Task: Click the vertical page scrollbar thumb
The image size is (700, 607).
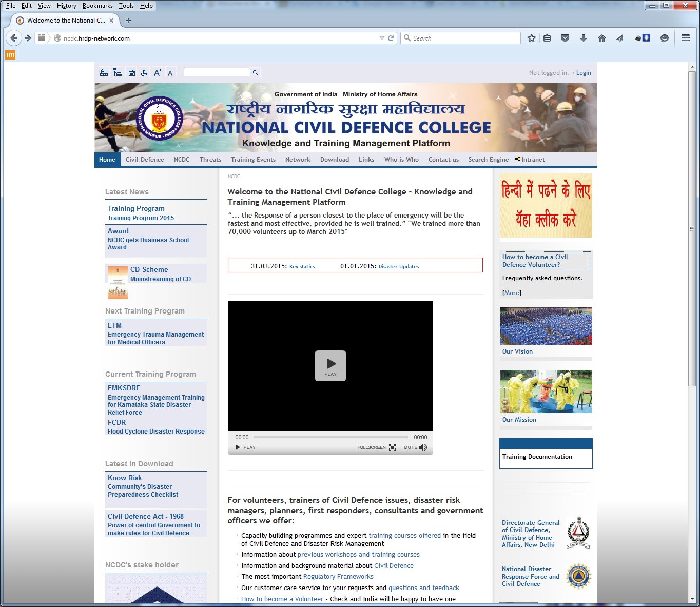Action: coord(692,228)
